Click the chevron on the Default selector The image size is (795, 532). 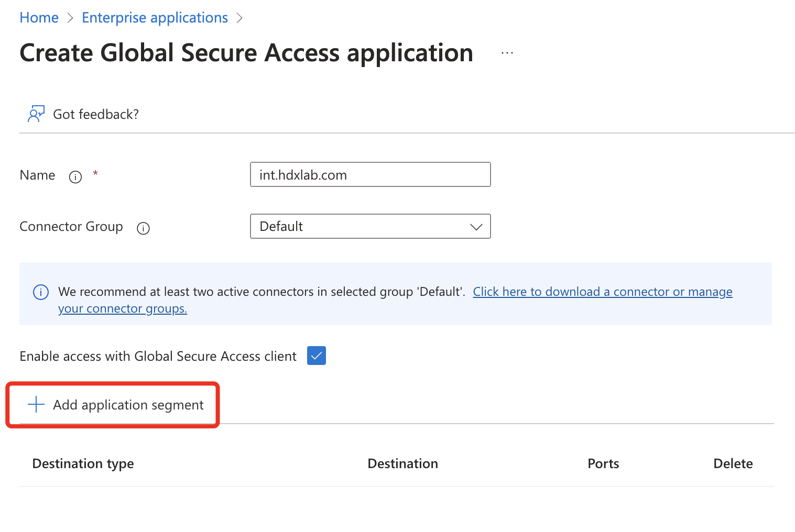pyautogui.click(x=476, y=226)
